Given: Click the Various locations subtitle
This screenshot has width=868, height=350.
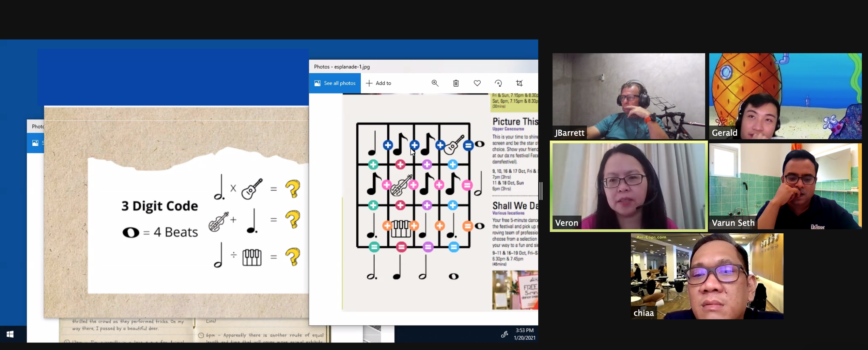Looking at the screenshot, I should click(508, 213).
